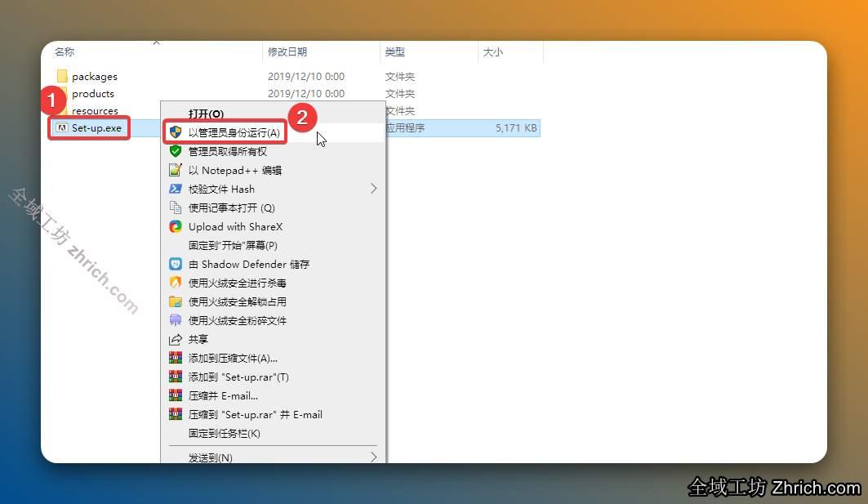The width and height of the screenshot is (868, 504).
Task: Click the packages date 2019/12/10 0:00
Action: pos(306,77)
